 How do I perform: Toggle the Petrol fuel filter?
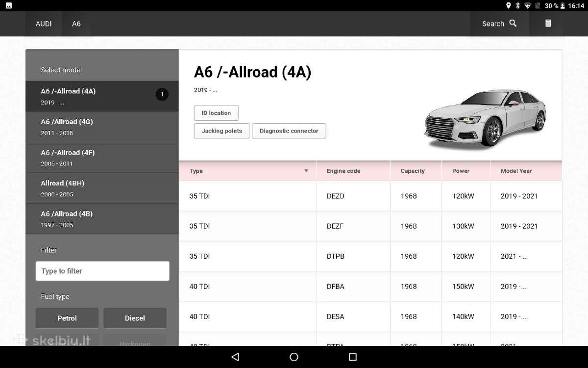pos(67,318)
